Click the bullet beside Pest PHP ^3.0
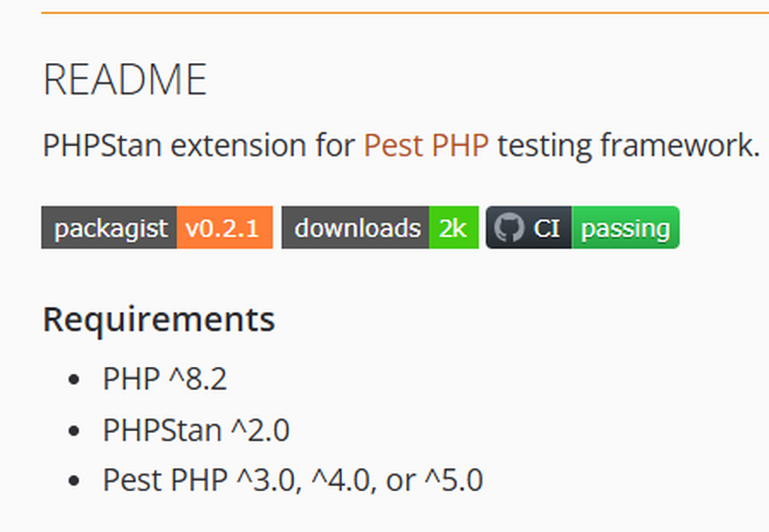The image size is (769, 532). coord(74,481)
